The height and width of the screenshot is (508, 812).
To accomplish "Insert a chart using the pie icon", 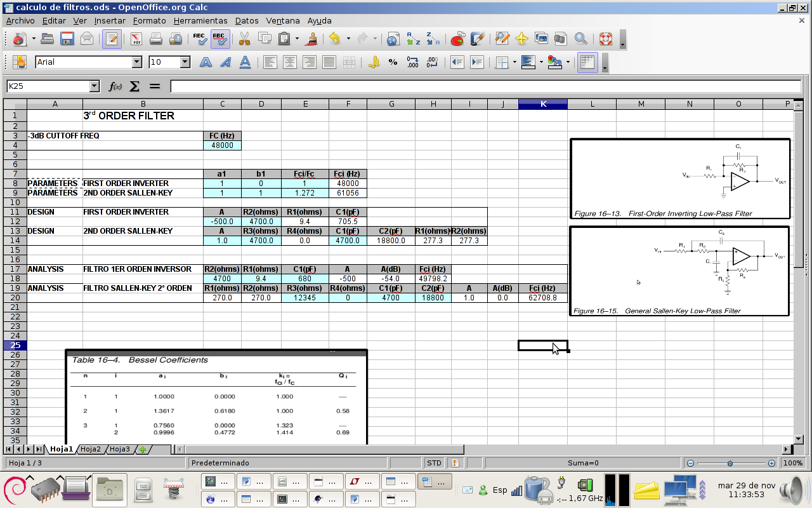I will point(457,39).
